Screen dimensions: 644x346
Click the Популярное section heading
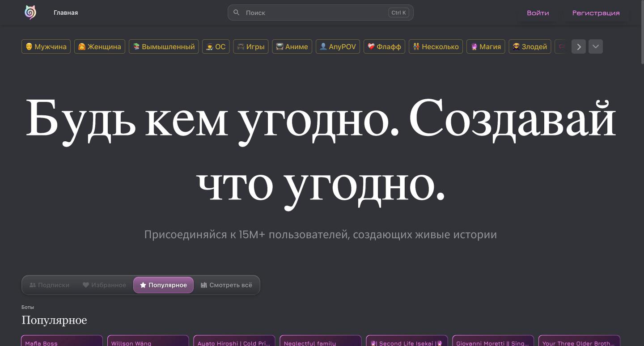pyautogui.click(x=54, y=320)
